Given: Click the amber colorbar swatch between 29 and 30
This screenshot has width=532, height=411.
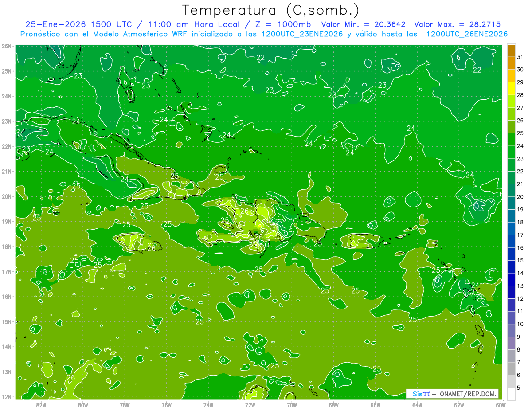Looking at the screenshot, I should coord(511,76).
